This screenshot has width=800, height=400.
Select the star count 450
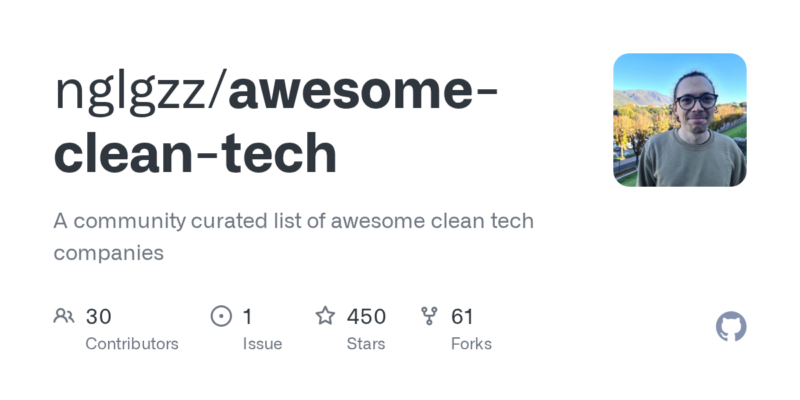(366, 317)
